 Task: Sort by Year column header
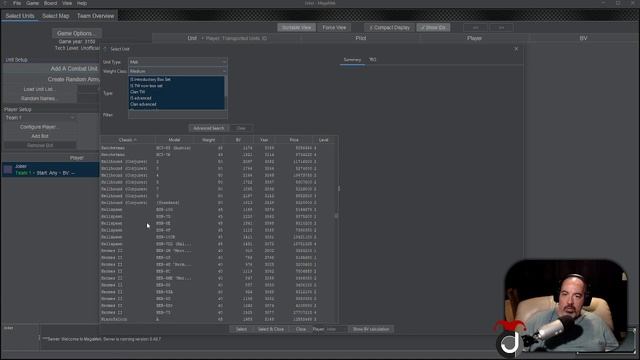coord(264,140)
